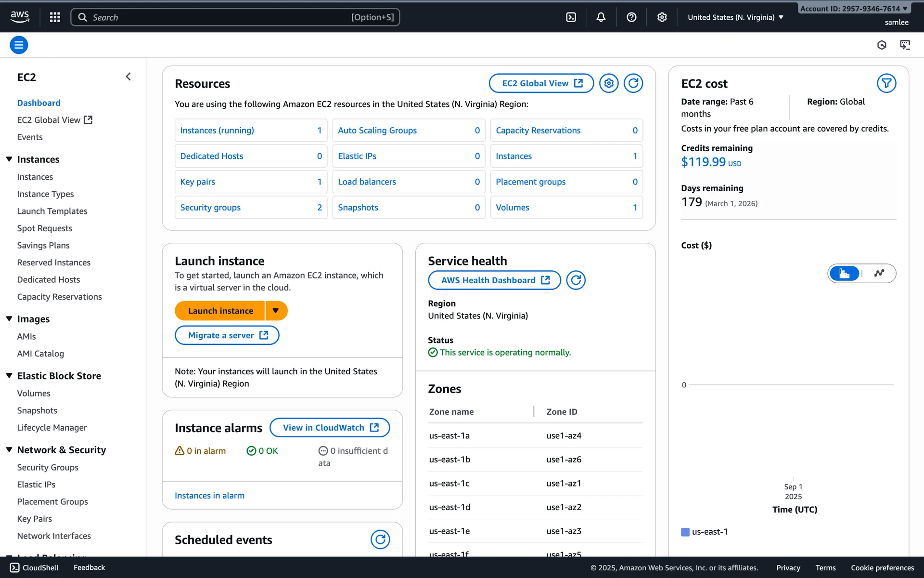The width and height of the screenshot is (924, 578).
Task: Refresh the Resources panel
Action: coord(633,83)
